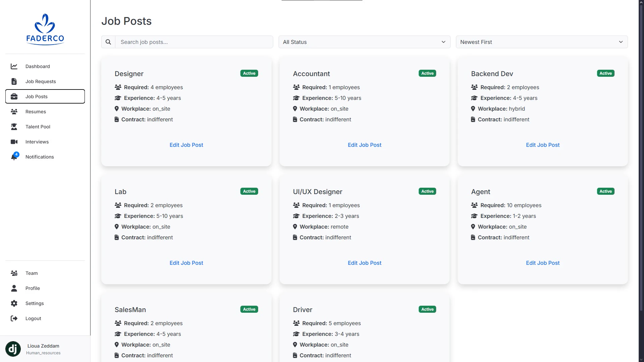This screenshot has width=644, height=362.
Task: Click the Job Requests document icon
Action: coord(14,81)
